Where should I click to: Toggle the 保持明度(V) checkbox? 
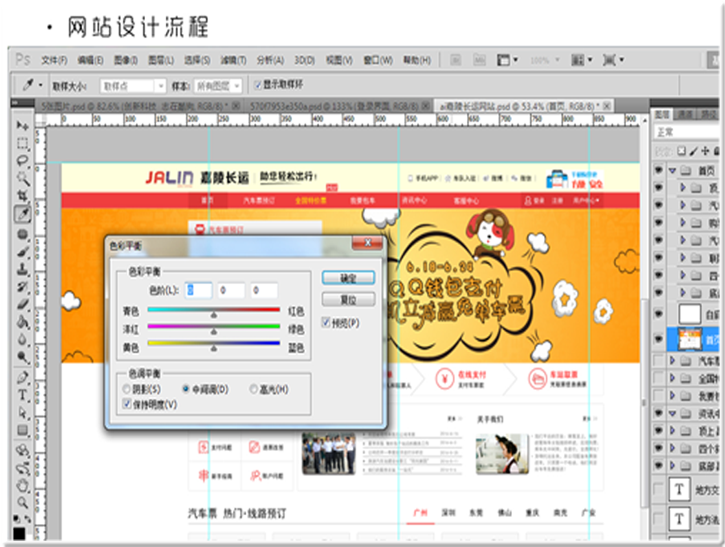pyautogui.click(x=126, y=404)
